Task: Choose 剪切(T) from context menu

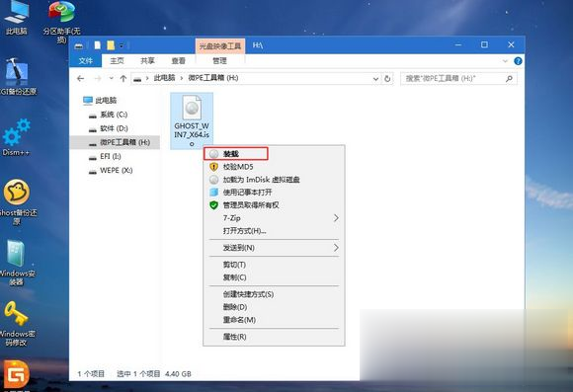Action: click(274, 265)
